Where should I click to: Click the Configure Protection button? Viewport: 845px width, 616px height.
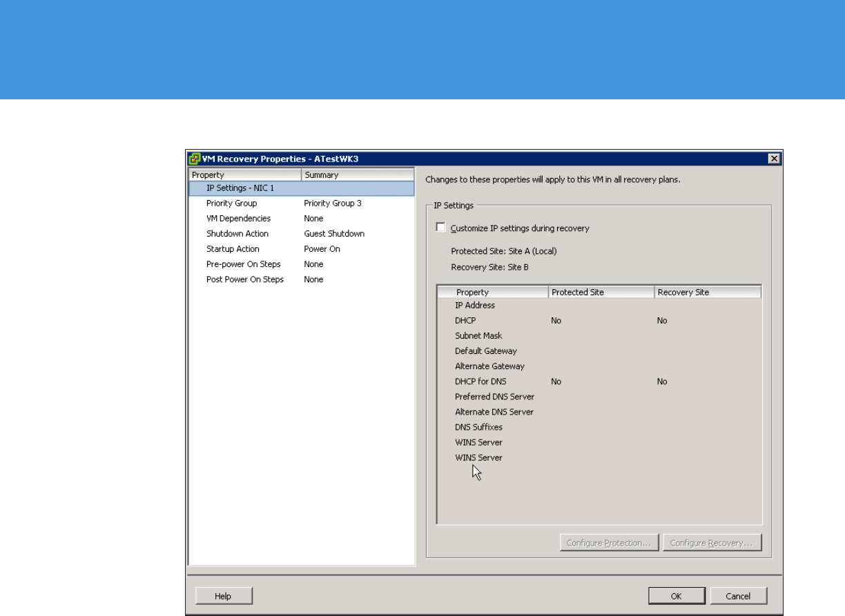609,543
